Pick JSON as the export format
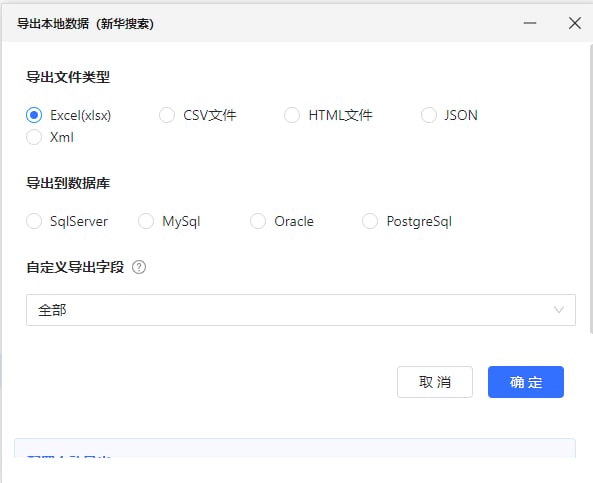 coord(429,115)
